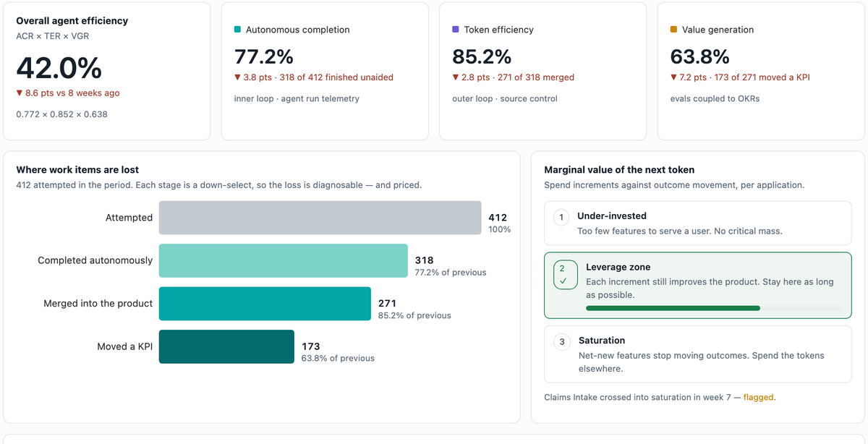Click the 271 merged count

(387, 304)
